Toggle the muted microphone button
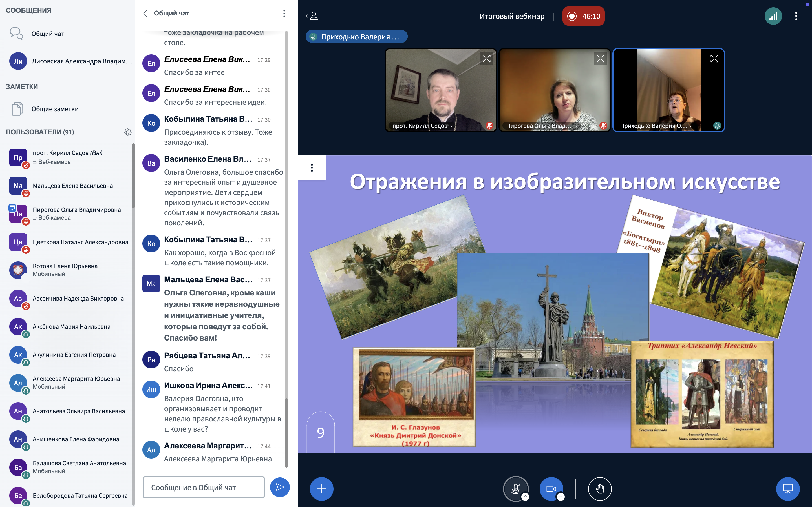This screenshot has width=812, height=507. [x=515, y=489]
